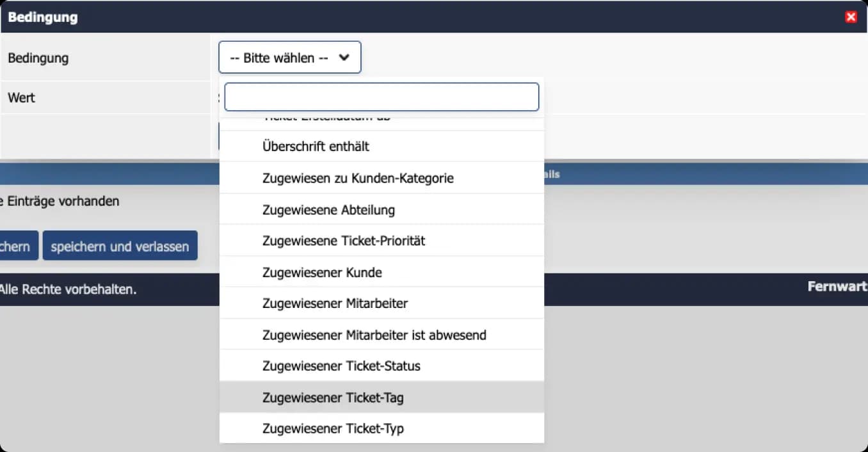Close the Bedingung dialog with red X

point(851,17)
